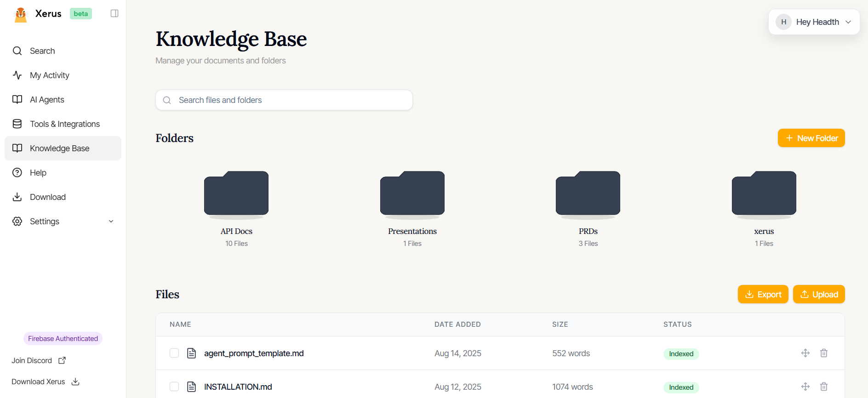Click the Aug 14, 2025 date
The image size is (868, 398).
pos(458,353)
